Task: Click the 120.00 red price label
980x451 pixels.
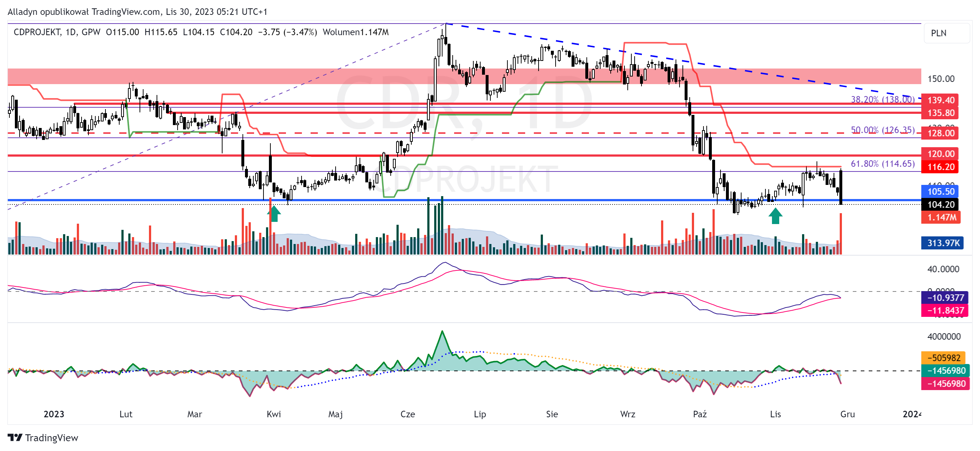Action: 940,154
